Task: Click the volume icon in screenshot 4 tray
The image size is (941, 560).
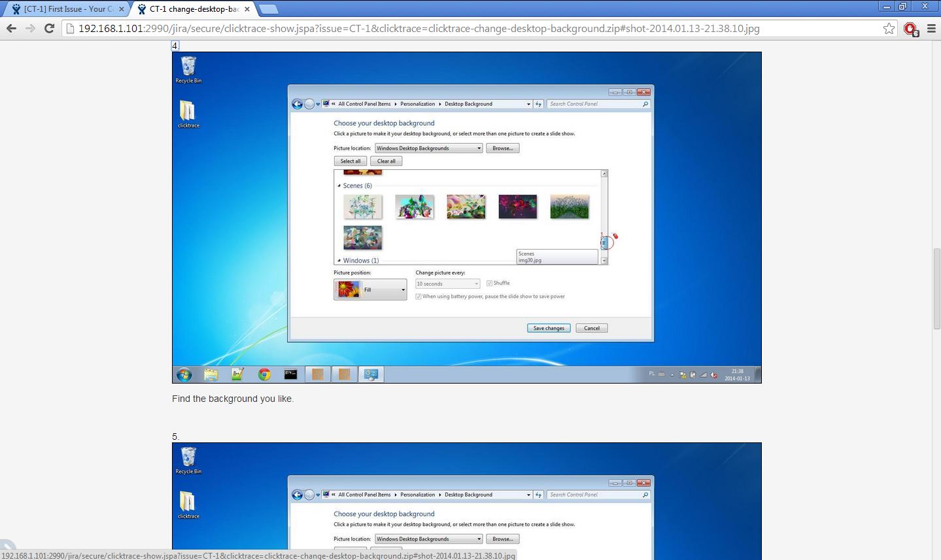Action: [714, 375]
